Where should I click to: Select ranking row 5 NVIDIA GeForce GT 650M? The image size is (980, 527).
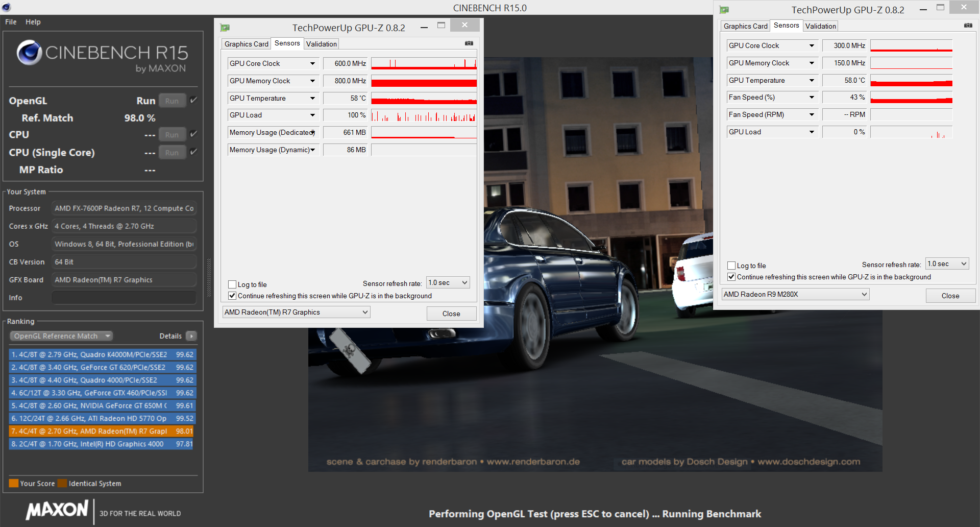[x=103, y=405]
